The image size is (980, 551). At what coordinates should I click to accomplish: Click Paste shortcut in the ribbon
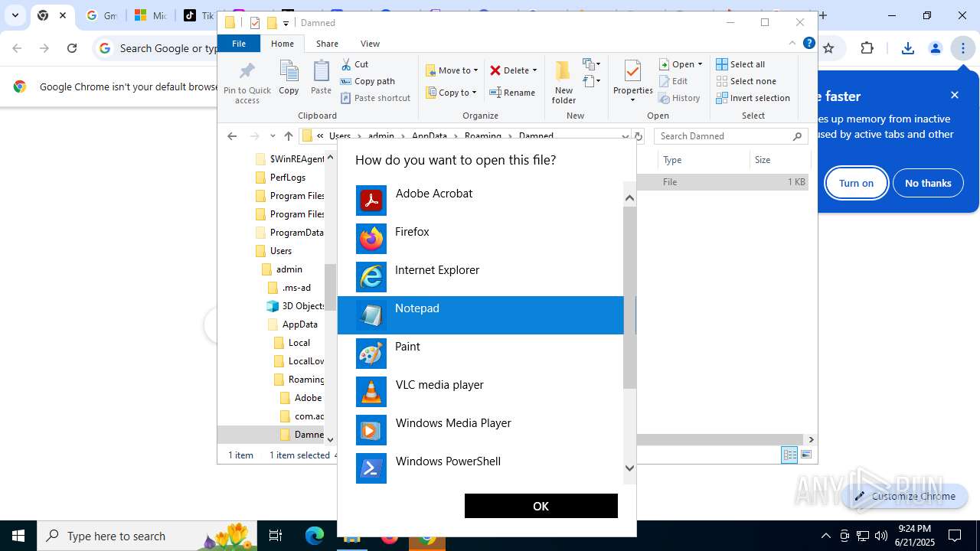(375, 98)
